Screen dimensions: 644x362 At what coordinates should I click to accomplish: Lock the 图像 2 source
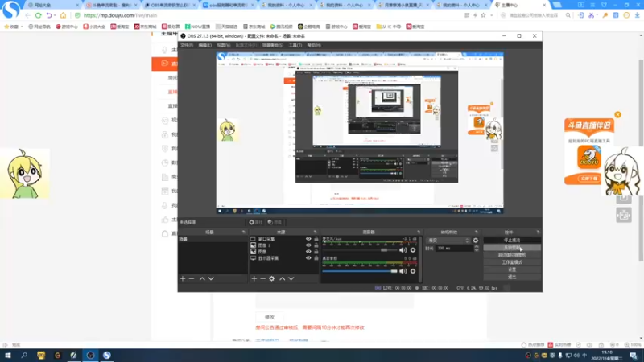pos(316,245)
